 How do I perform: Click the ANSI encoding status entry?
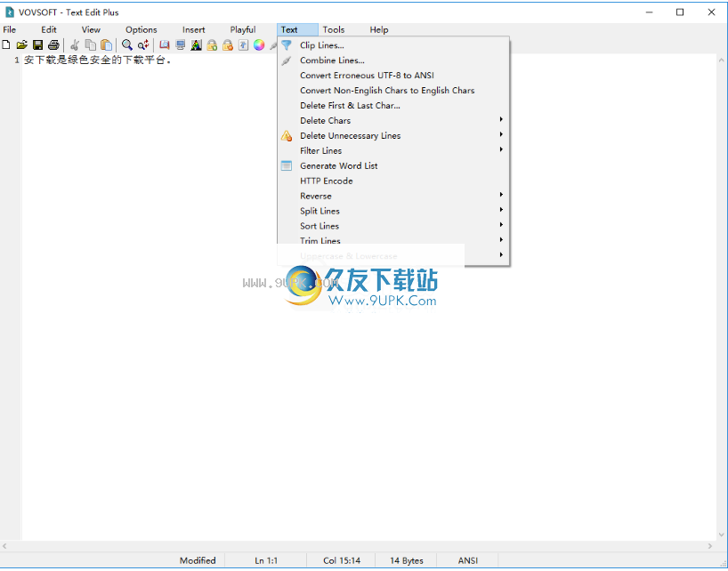[468, 561]
